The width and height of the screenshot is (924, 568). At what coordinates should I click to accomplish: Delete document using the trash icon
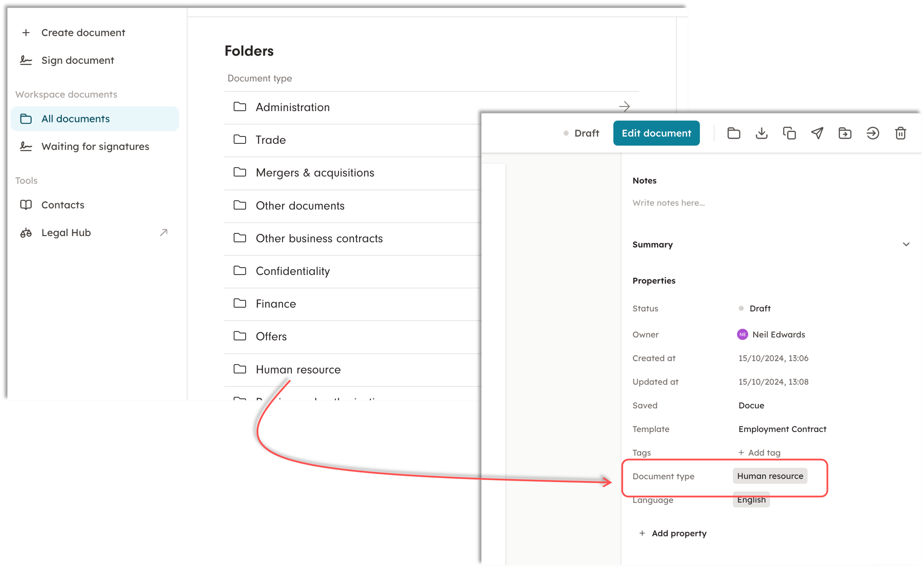click(900, 133)
